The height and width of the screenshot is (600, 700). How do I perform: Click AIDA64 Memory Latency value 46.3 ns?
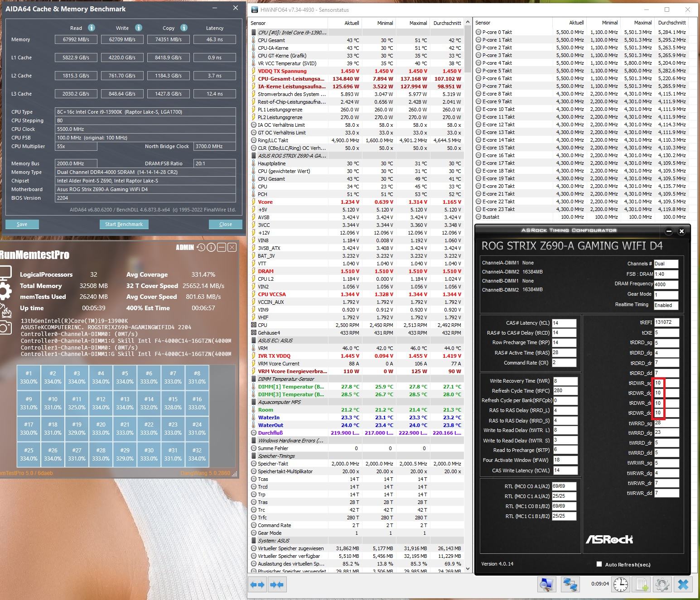click(x=214, y=39)
